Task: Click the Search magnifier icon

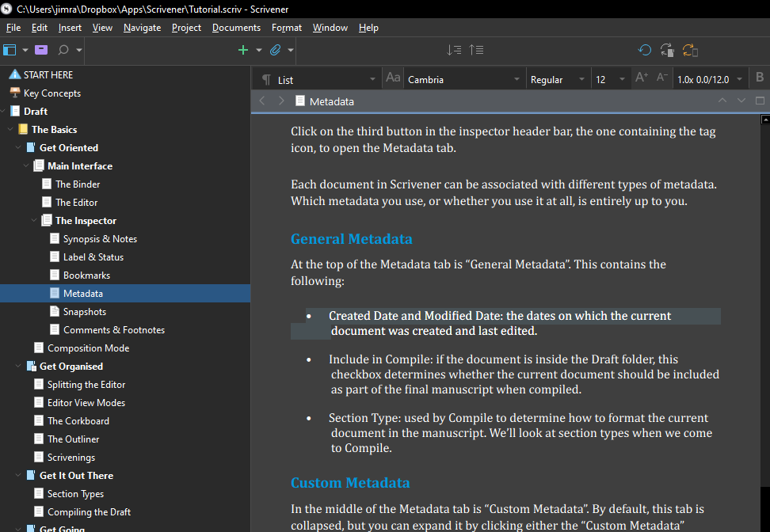Action: 63,50
